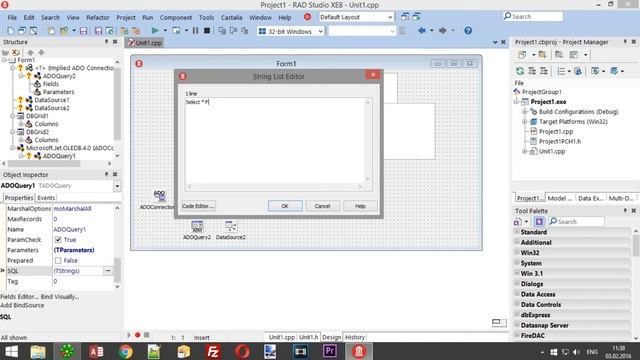The width and height of the screenshot is (640, 360).
Task: Click the Save disk icon in toolbar
Action: point(84,31)
